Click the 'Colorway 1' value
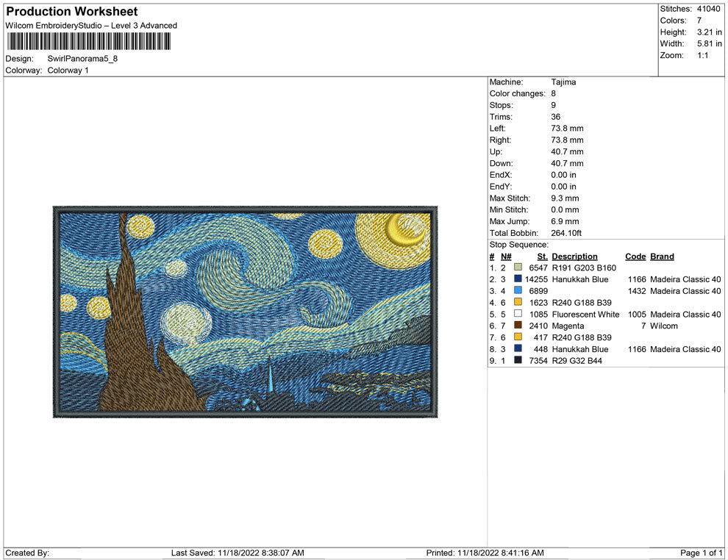Screen dimensions: 728x560 68,70
